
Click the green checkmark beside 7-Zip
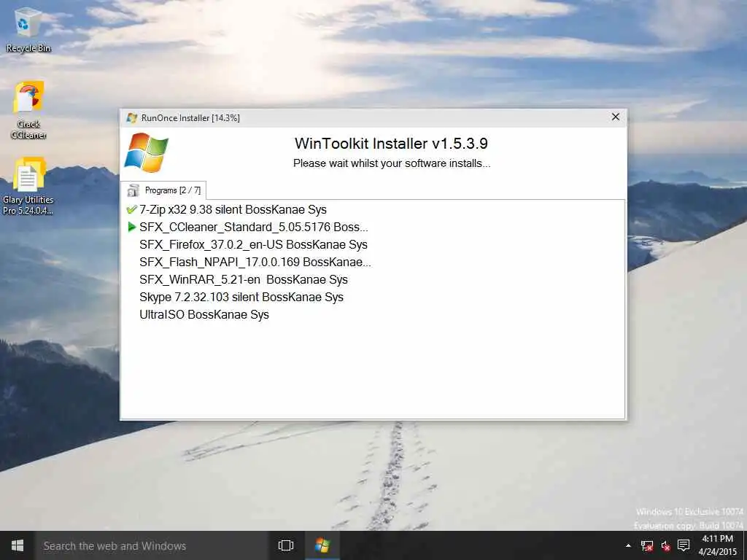click(x=132, y=209)
